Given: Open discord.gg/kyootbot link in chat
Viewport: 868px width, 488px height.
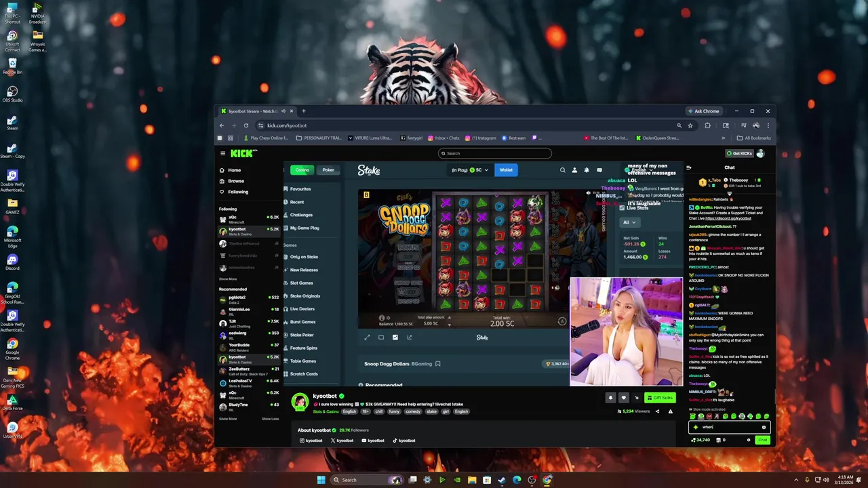Looking at the screenshot, I should (728, 218).
